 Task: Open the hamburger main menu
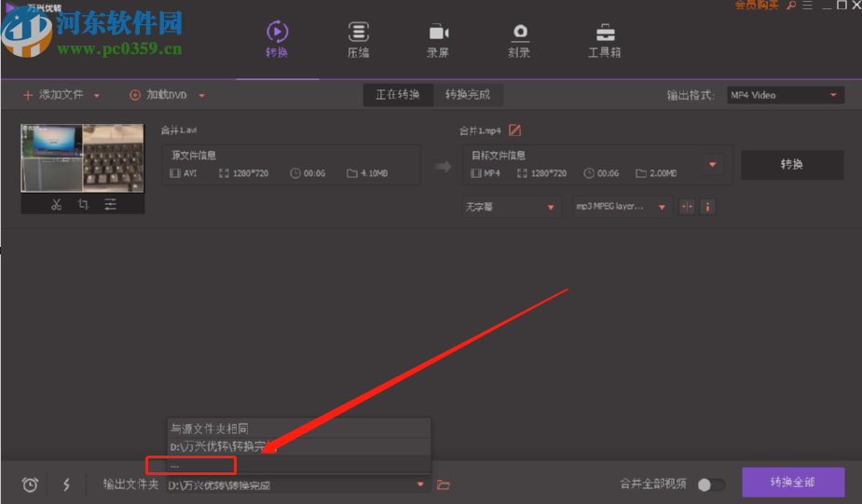click(x=808, y=6)
